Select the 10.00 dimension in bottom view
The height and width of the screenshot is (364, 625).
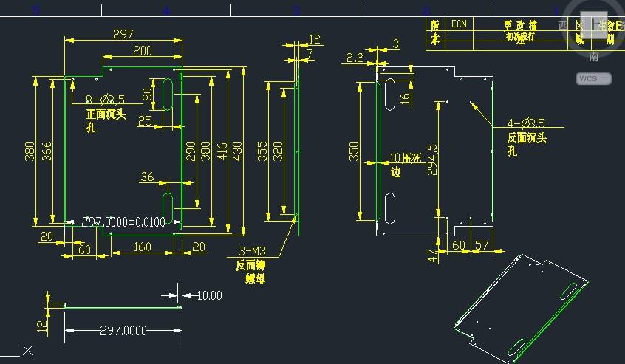pyautogui.click(x=209, y=295)
